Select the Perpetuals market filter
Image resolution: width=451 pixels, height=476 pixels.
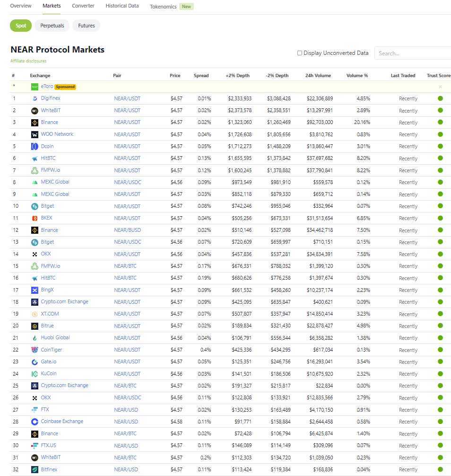[52, 26]
